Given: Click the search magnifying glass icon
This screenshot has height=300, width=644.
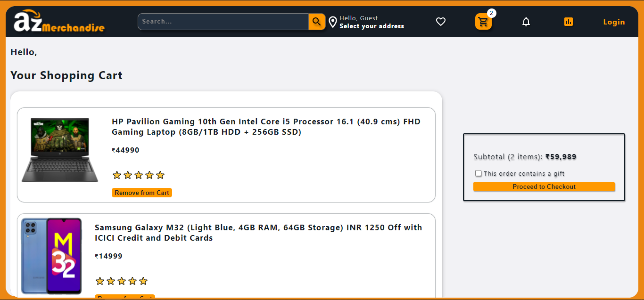Looking at the screenshot, I should (316, 21).
